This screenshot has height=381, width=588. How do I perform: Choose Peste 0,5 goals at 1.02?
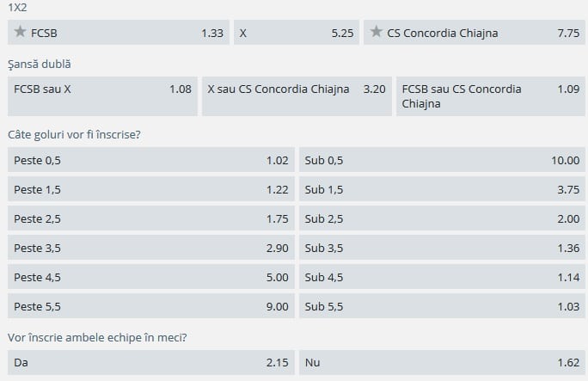click(150, 160)
